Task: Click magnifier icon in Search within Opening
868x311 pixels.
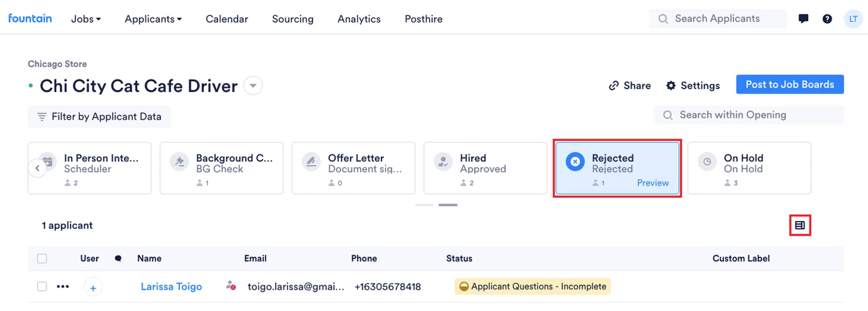Action: coord(668,115)
